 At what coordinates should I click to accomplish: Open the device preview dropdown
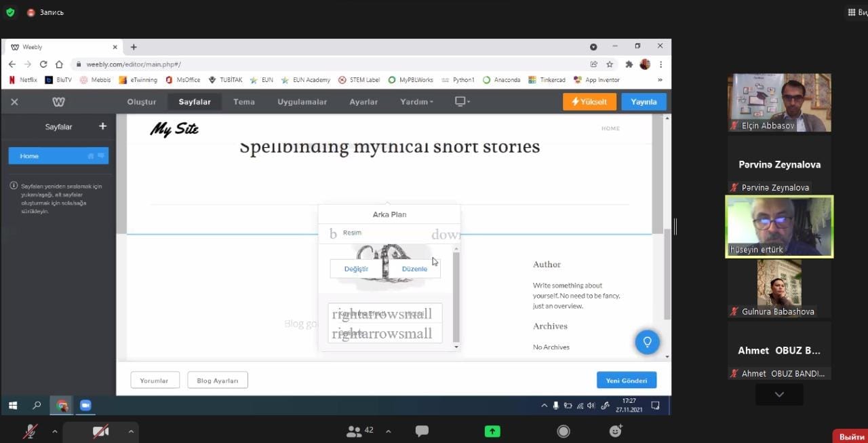click(462, 102)
